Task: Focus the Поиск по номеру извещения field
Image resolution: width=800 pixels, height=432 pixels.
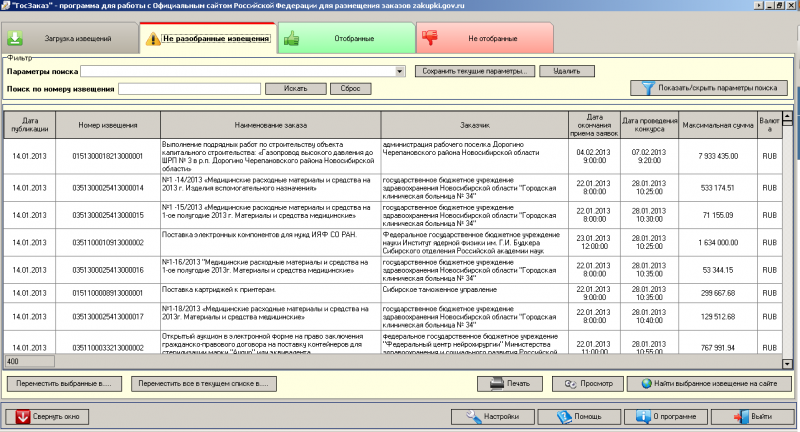Action: coord(189,89)
